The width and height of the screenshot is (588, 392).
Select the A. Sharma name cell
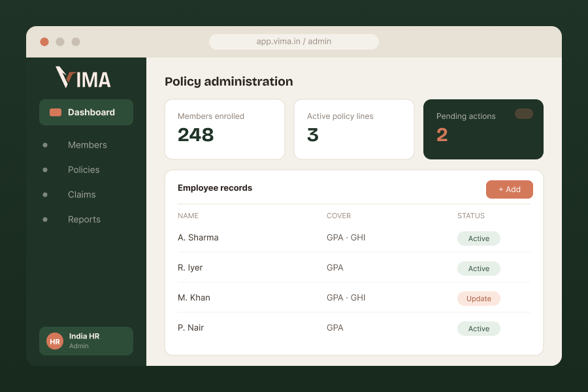coord(198,237)
